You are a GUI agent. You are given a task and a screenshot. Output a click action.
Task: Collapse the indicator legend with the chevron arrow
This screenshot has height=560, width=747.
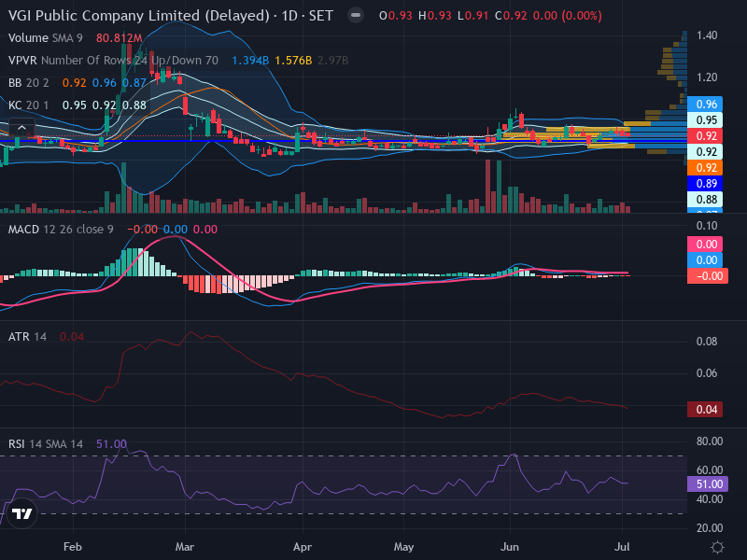pyautogui.click(x=21, y=128)
